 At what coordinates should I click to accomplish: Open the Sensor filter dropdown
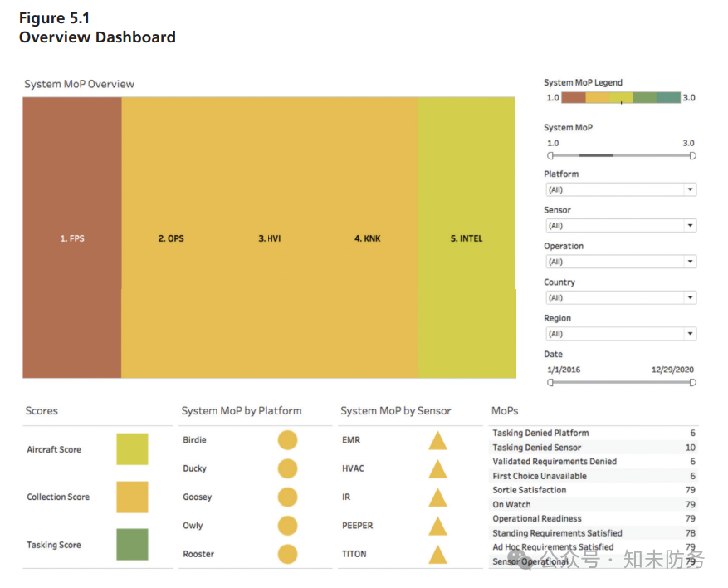tap(621, 226)
